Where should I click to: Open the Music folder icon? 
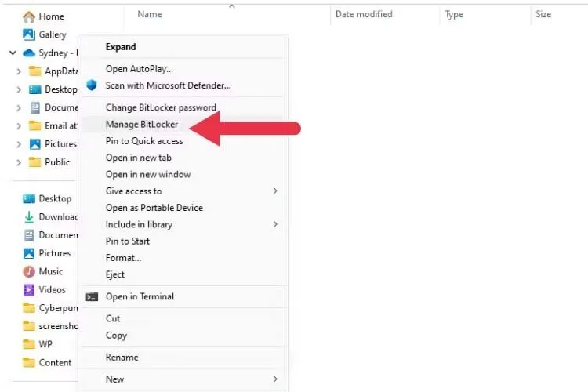29,271
